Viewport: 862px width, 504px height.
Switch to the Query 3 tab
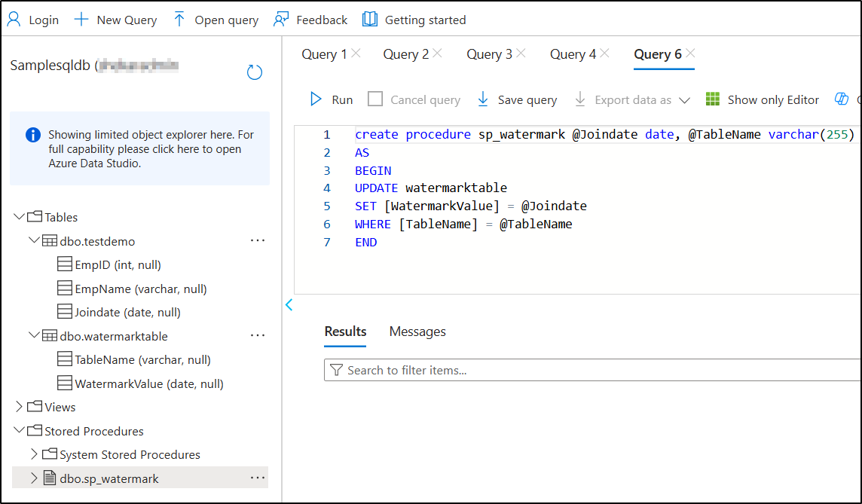[x=489, y=54]
